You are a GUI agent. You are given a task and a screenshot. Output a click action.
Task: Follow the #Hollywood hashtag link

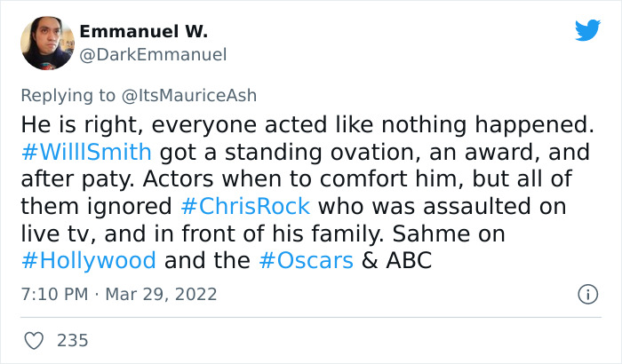pos(87,262)
